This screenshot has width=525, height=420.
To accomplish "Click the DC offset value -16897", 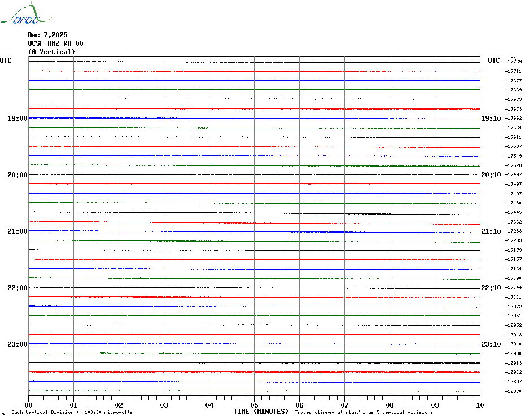I will (513, 382).
